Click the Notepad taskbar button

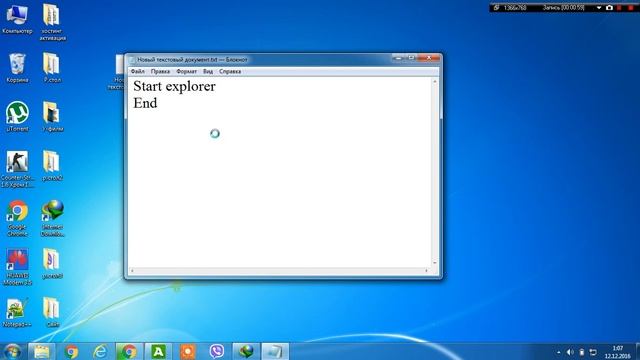(275, 351)
